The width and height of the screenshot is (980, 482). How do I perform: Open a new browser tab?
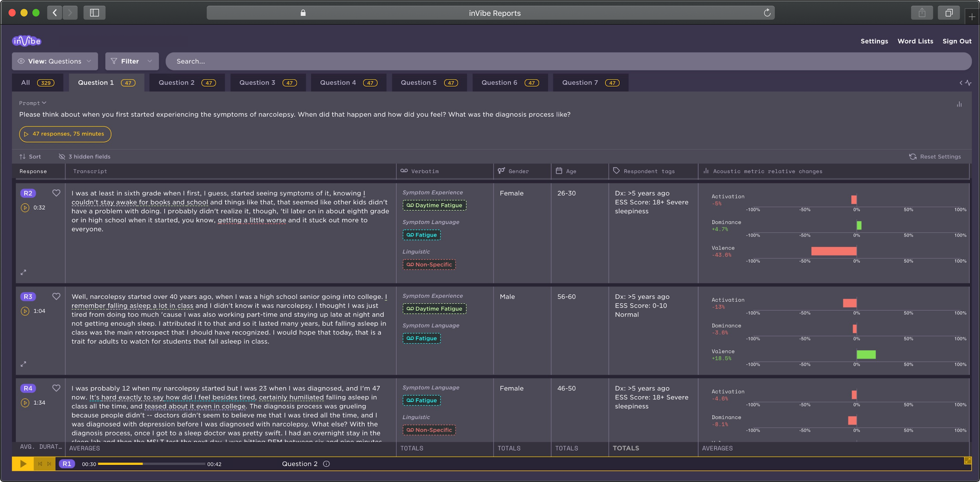(972, 17)
